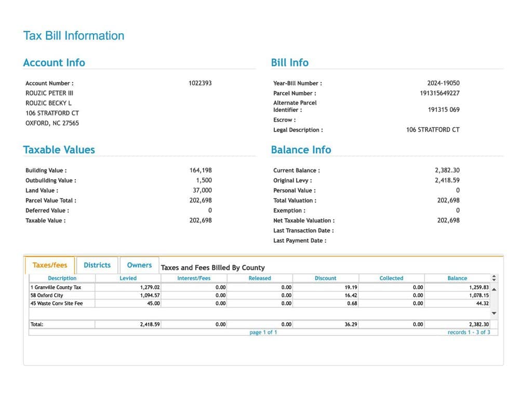Click the Account Number value 1022393
Image resolution: width=532 pixels, height=411 pixels.
pos(200,83)
